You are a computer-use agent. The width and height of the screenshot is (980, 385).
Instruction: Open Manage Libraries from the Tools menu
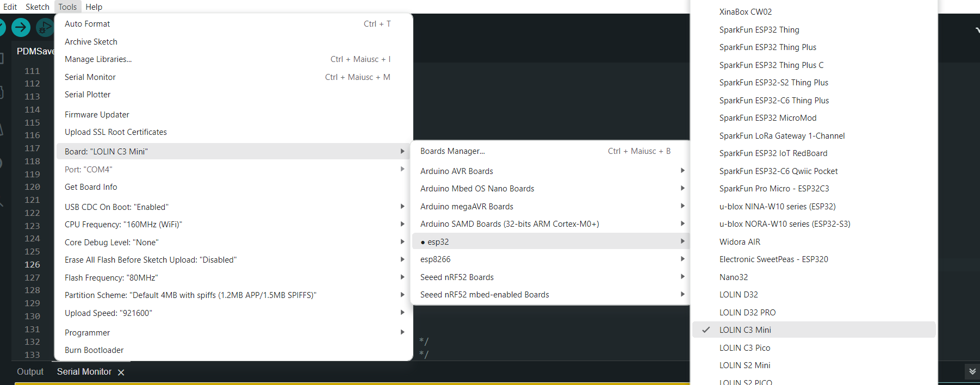point(98,59)
